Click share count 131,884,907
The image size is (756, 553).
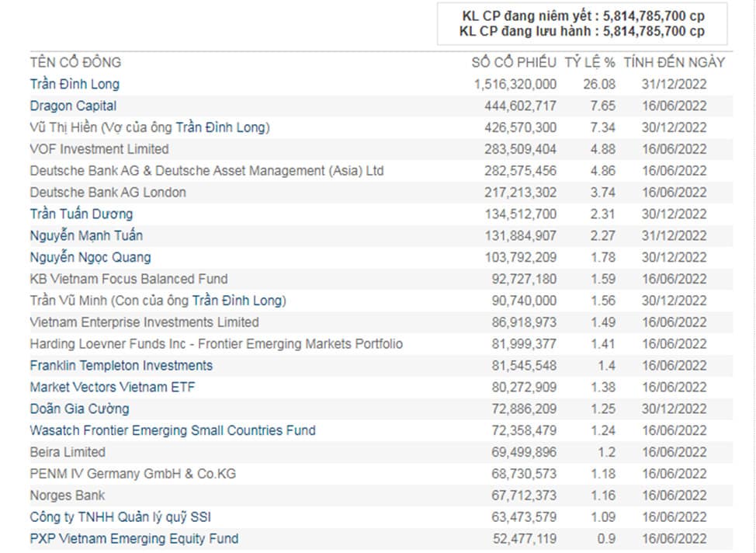pos(521,235)
